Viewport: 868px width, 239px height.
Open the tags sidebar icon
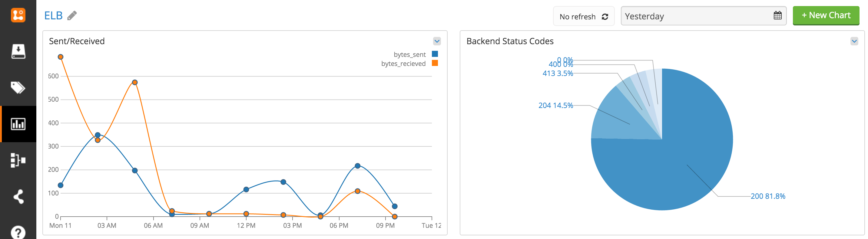[18, 87]
